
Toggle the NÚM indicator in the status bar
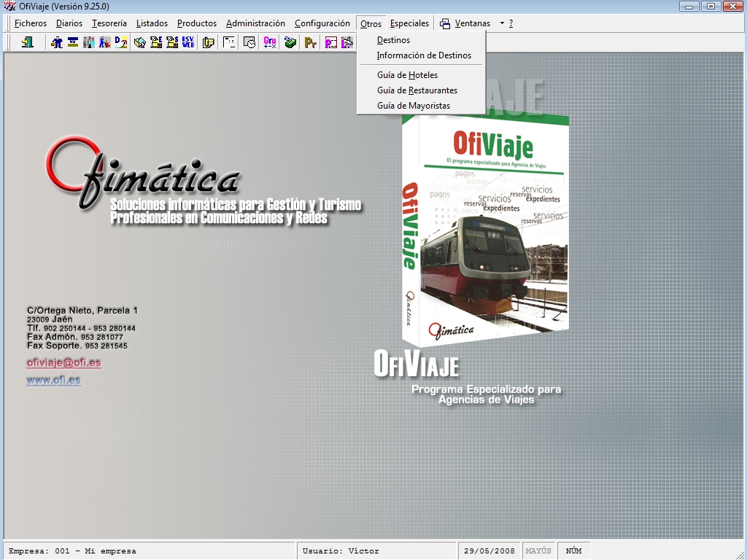pos(573,551)
